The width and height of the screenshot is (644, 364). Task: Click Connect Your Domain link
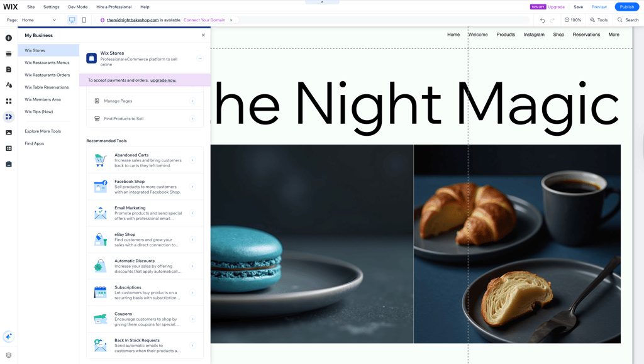click(204, 20)
